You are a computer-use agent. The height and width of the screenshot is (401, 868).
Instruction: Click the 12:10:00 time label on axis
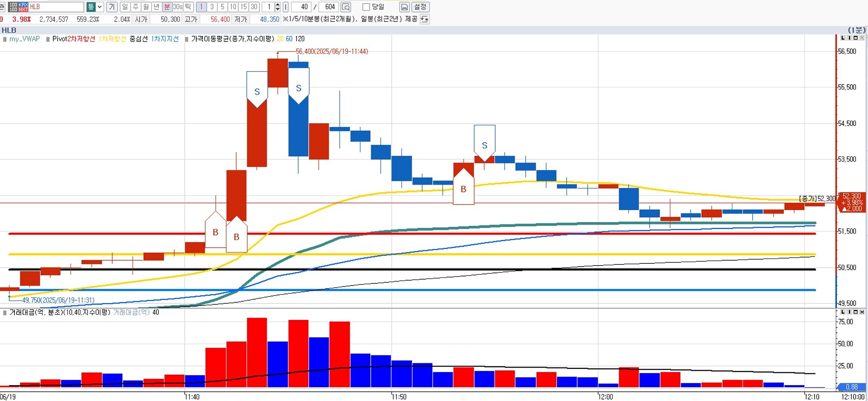click(853, 397)
